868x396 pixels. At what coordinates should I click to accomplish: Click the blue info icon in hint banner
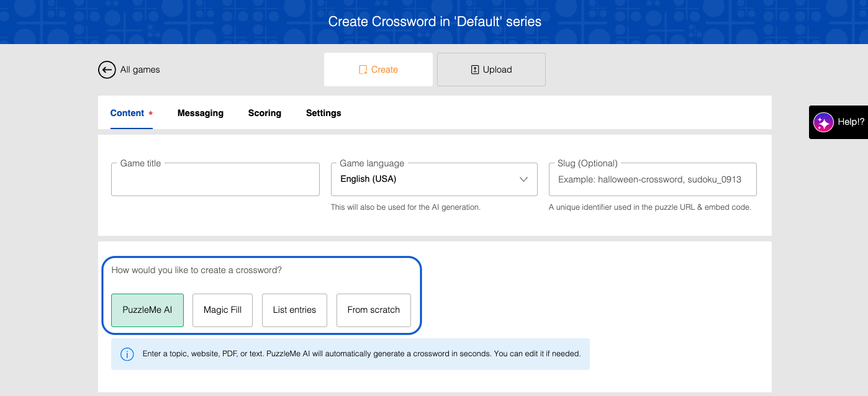click(x=127, y=354)
